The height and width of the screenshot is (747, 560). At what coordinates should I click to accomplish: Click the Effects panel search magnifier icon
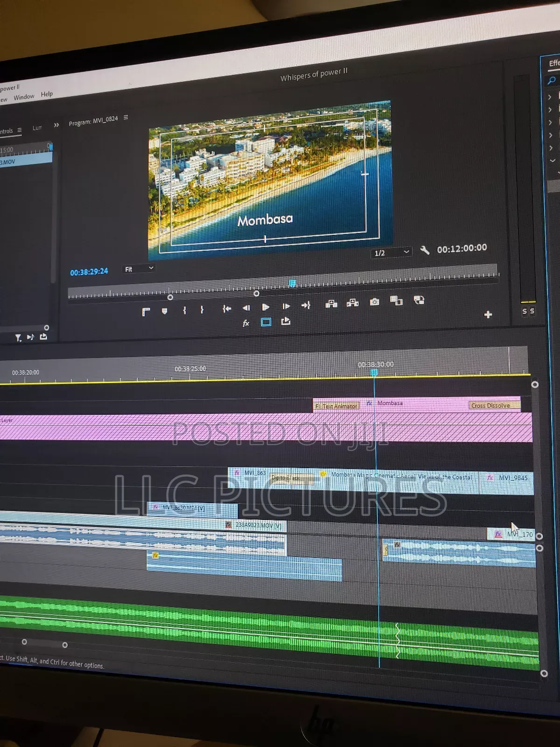[552, 80]
